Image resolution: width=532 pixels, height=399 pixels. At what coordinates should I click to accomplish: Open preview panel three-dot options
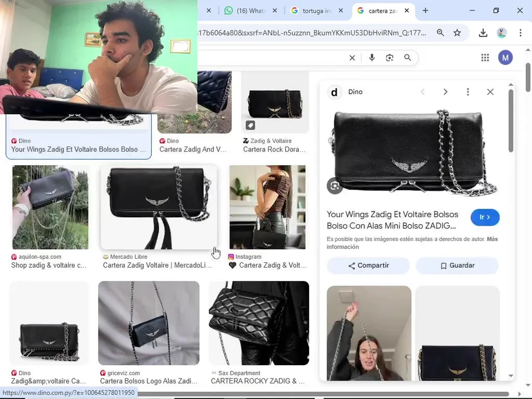(468, 92)
